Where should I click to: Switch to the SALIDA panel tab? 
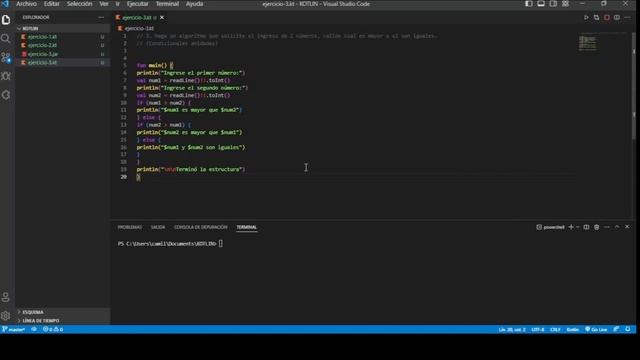coord(158,227)
